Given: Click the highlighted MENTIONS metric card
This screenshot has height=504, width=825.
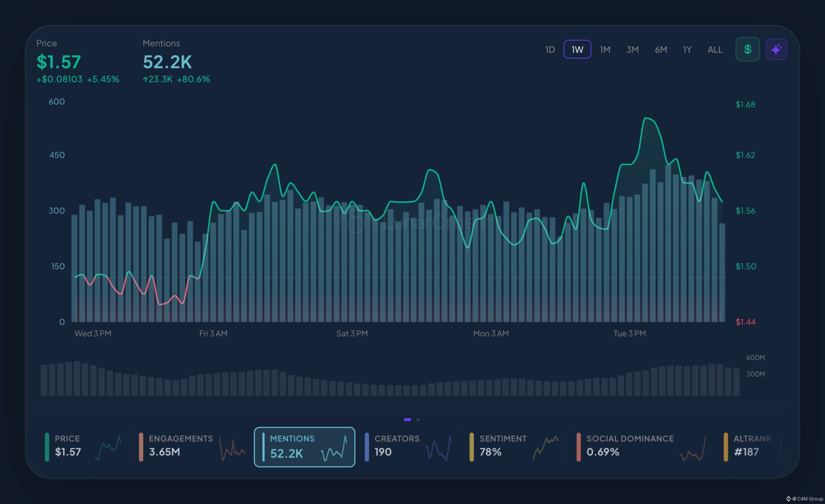Looking at the screenshot, I should pyautogui.click(x=304, y=447).
